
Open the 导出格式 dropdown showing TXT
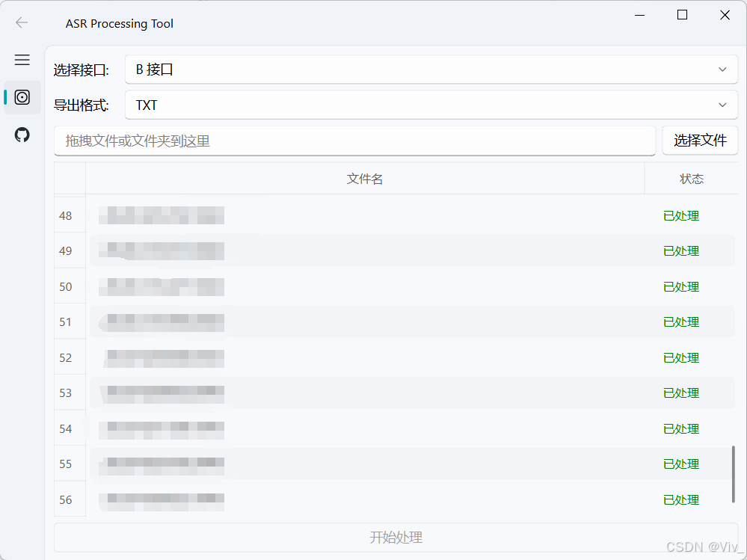point(431,105)
